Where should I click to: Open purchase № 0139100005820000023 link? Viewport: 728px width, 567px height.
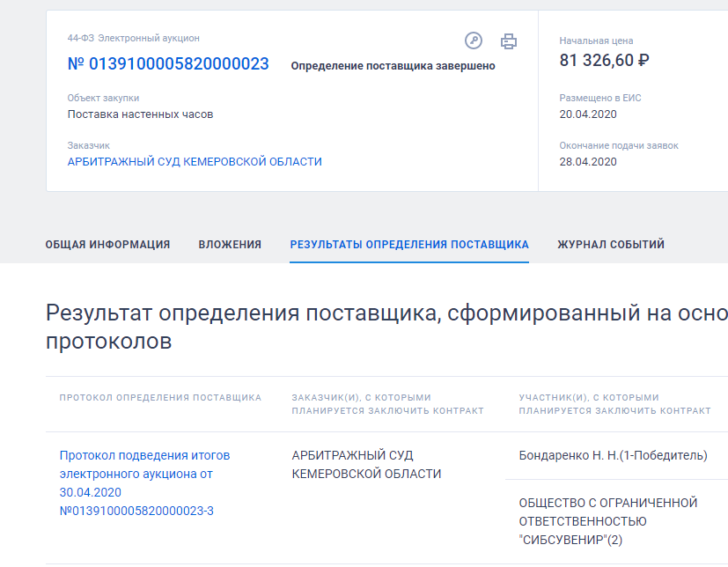[168, 63]
